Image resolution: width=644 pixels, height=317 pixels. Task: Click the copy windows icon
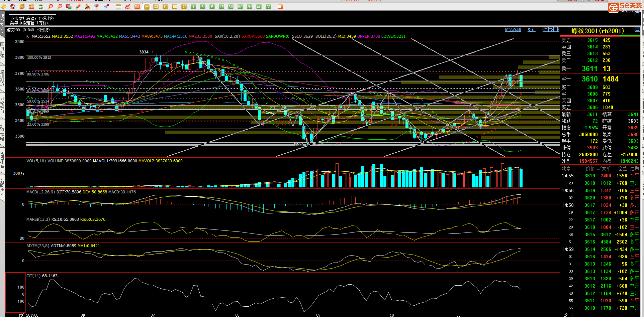point(69,7)
